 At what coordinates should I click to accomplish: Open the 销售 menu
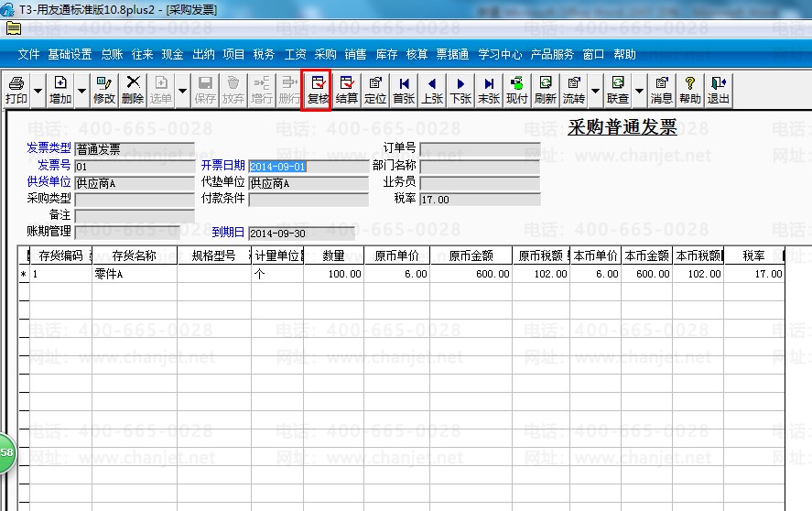point(355,54)
